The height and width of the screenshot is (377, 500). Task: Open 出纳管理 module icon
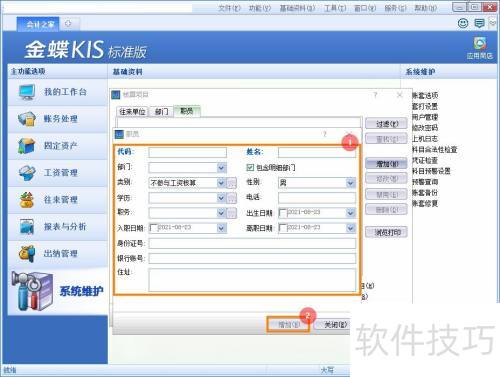27,254
